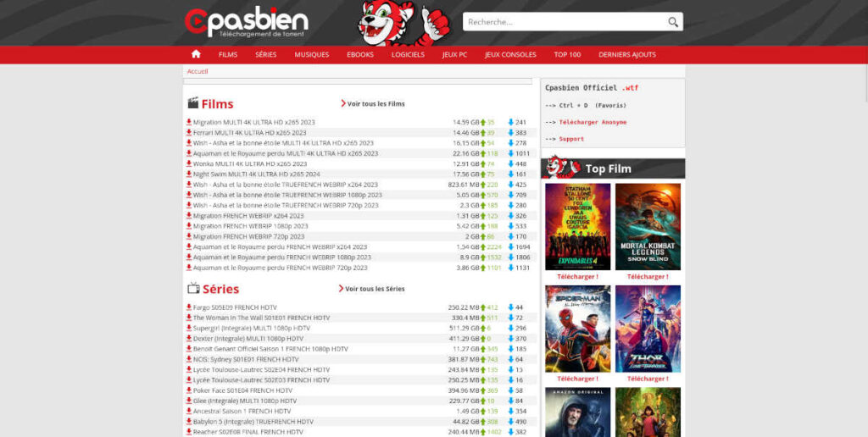868x437 pixels.
Task: Click the Cpasbien logo
Action: tap(247, 23)
